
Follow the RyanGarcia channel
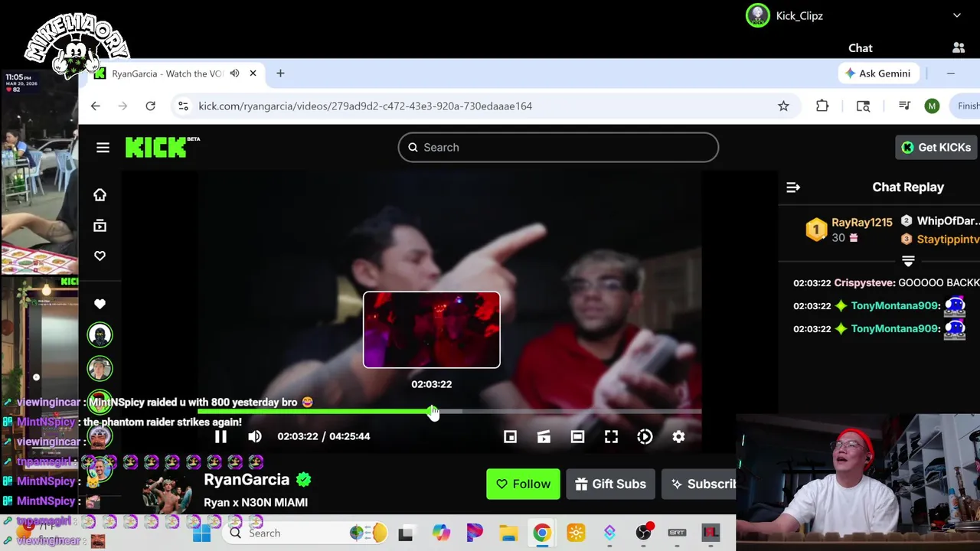(x=523, y=484)
